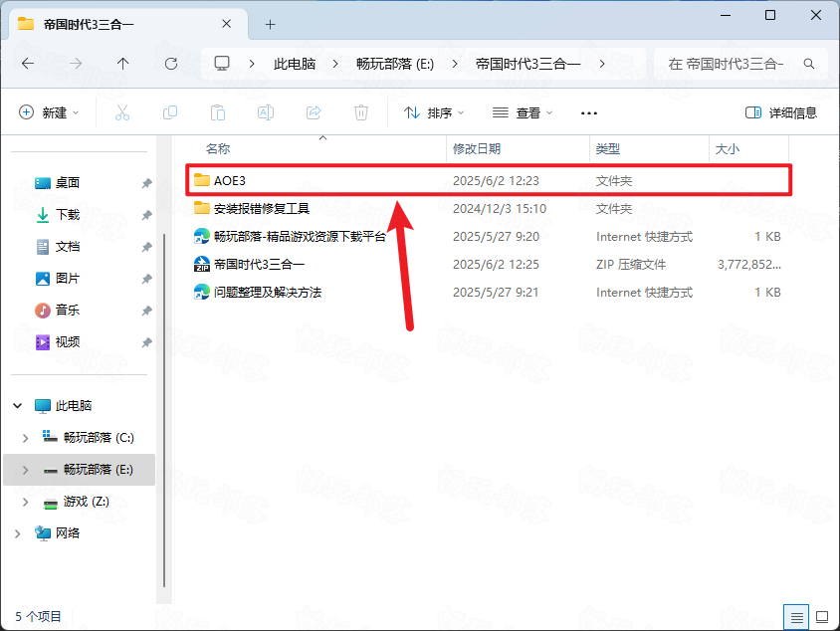Click the search box 在 帝国时代3三合一
The width and height of the screenshot is (840, 631).
pyautogui.click(x=740, y=65)
